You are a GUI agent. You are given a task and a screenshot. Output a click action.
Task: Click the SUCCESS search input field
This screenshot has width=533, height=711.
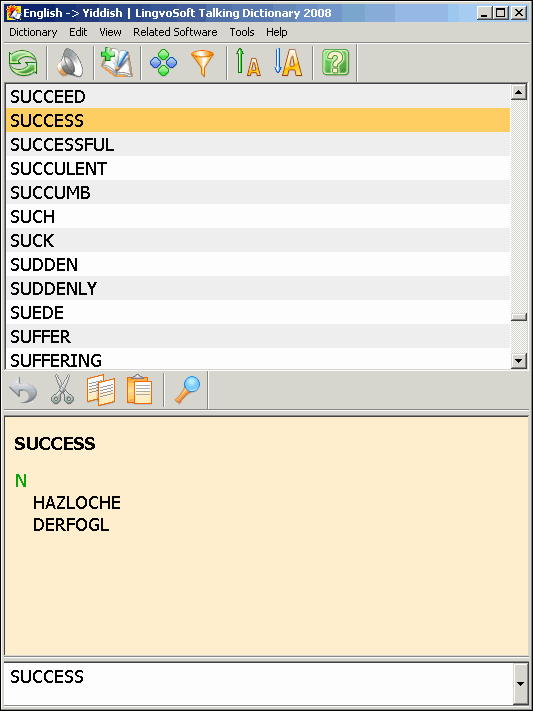point(259,683)
